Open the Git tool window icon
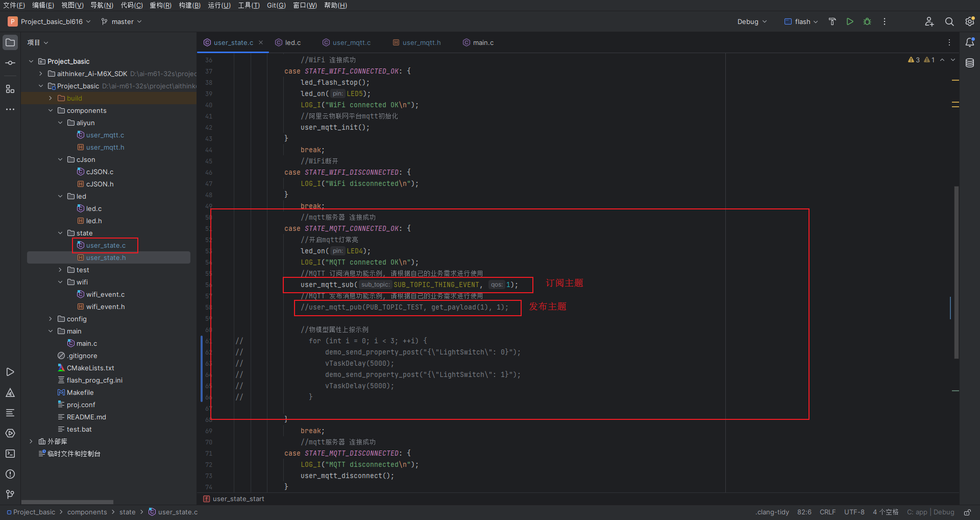This screenshot has height=520, width=980. (10, 494)
